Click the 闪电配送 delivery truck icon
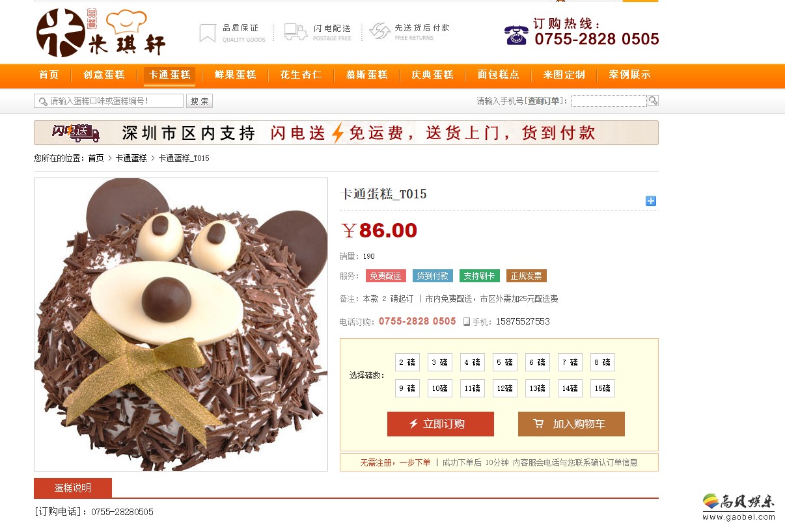 [296, 32]
